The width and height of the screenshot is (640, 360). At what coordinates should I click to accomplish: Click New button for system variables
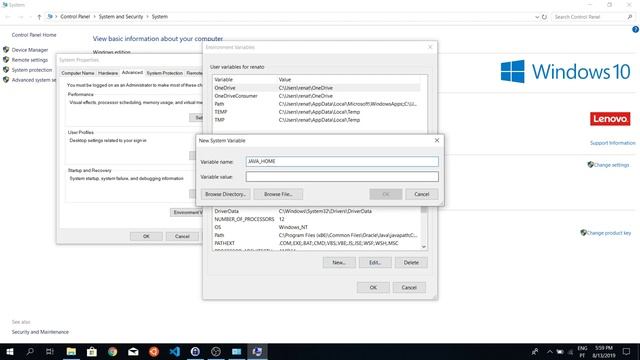point(339,262)
